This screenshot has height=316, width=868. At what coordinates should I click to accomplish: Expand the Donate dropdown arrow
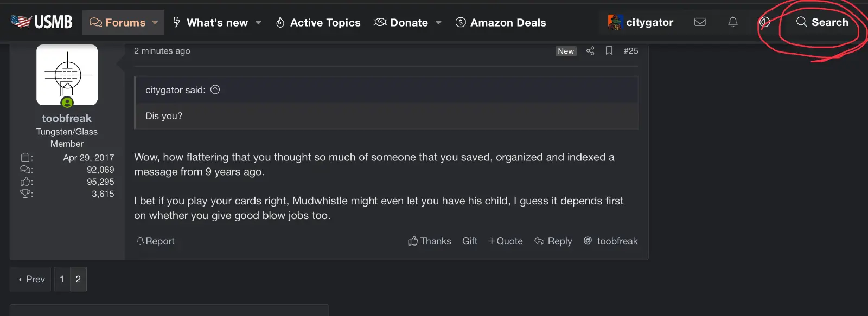click(438, 23)
